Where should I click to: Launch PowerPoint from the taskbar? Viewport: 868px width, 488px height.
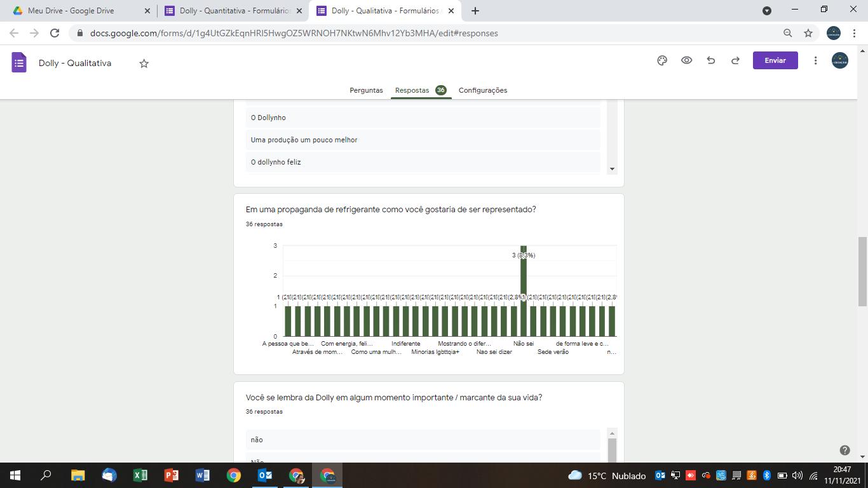(x=171, y=475)
